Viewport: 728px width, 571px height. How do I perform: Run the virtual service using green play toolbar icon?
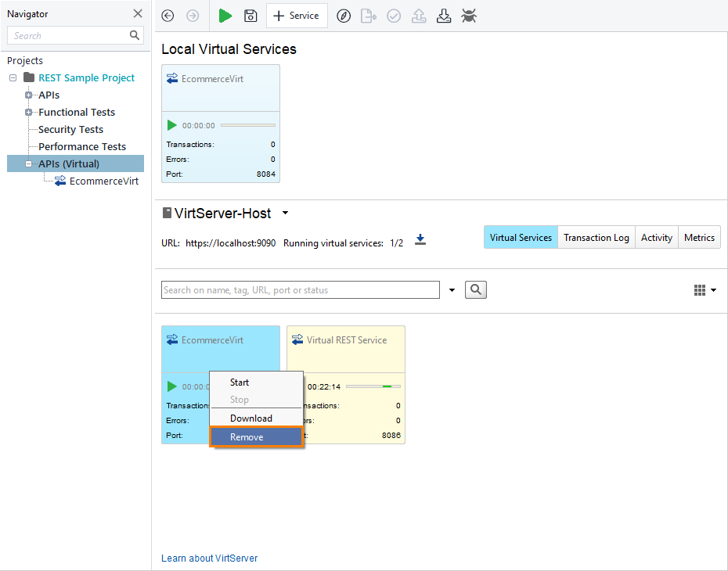pyautogui.click(x=225, y=16)
